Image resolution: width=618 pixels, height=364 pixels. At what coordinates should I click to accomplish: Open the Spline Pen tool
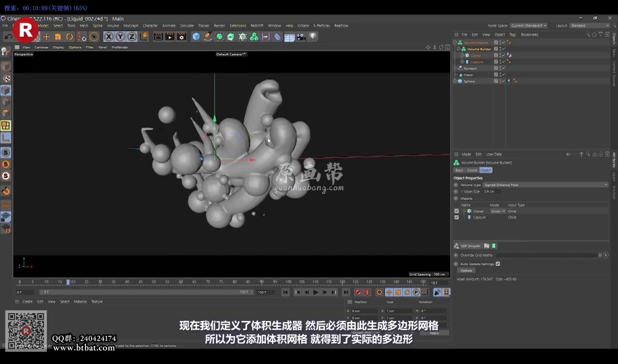(x=208, y=36)
